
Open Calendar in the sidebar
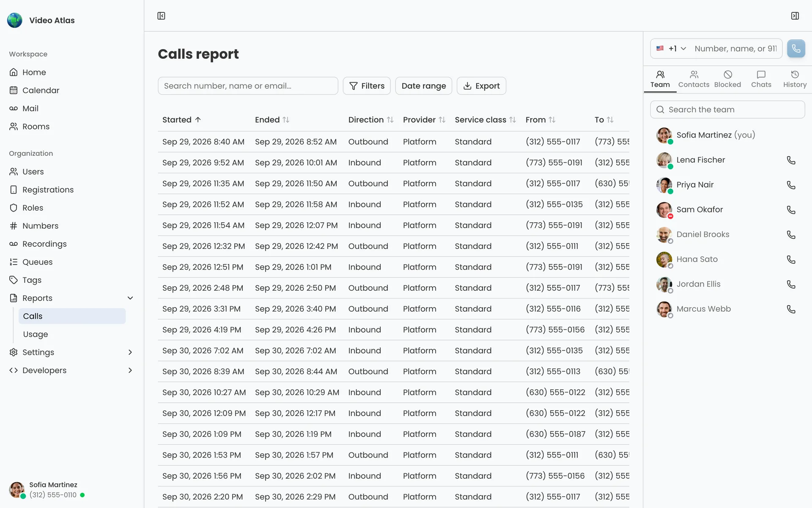[71, 91]
